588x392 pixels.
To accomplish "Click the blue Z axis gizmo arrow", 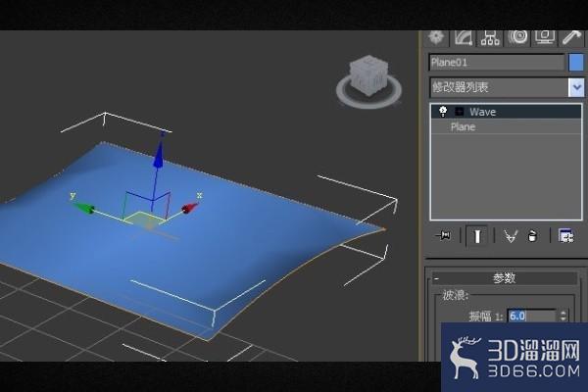I will 159,156.
